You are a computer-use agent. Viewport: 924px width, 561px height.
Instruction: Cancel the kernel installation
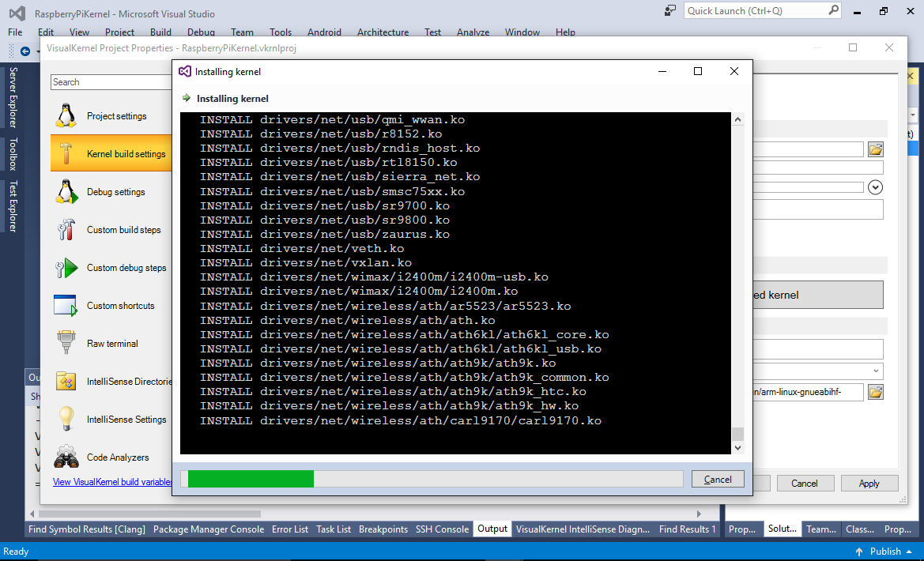click(718, 479)
